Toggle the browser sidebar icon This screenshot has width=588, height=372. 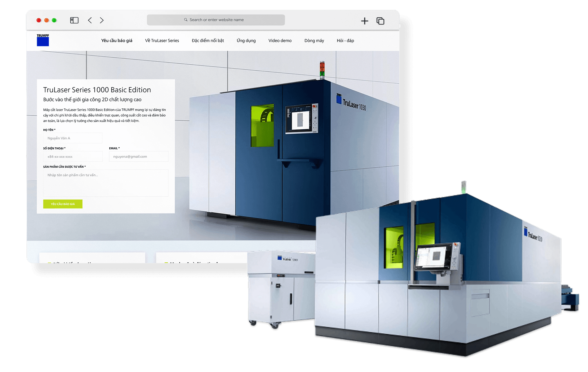[74, 20]
